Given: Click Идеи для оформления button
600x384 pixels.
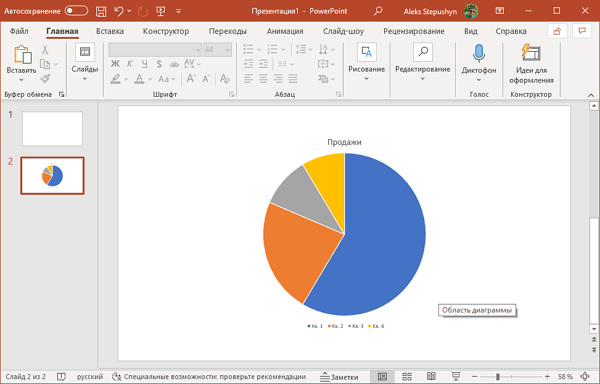Looking at the screenshot, I should [531, 63].
